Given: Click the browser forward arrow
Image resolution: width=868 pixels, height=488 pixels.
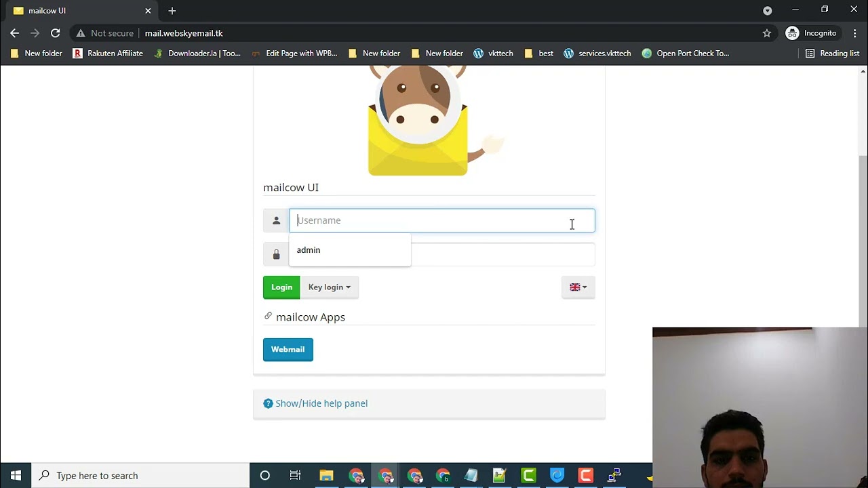Looking at the screenshot, I should pyautogui.click(x=35, y=33).
